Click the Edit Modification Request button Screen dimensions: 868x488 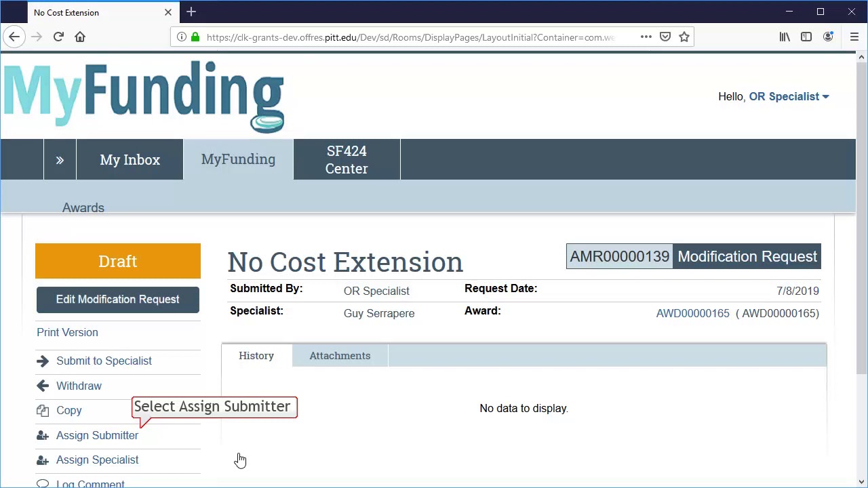[118, 300]
